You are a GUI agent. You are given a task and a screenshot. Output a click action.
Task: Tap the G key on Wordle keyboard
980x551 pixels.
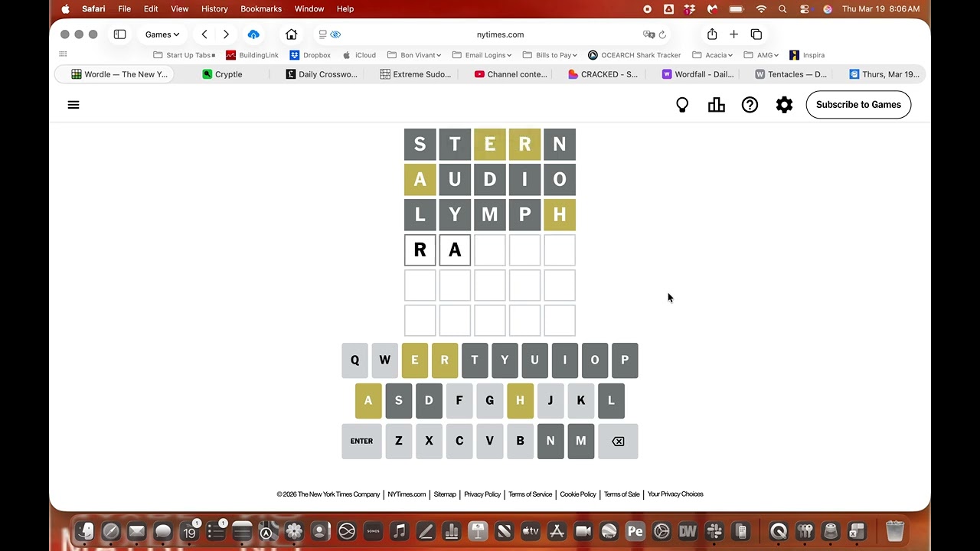(489, 400)
